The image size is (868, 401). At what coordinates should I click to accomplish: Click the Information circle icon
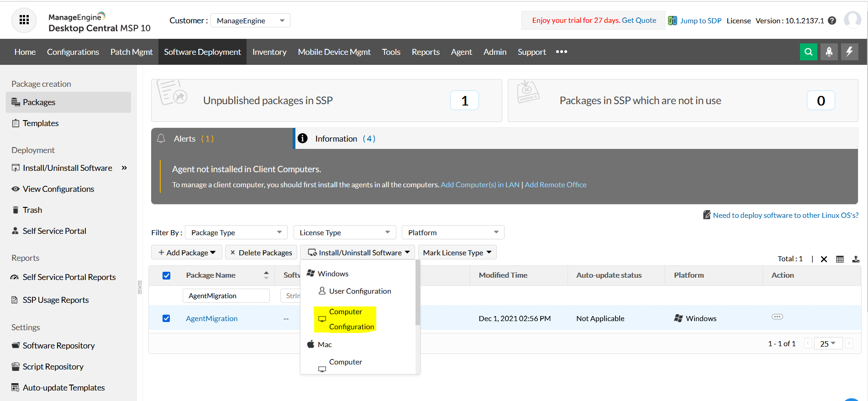pyautogui.click(x=302, y=138)
